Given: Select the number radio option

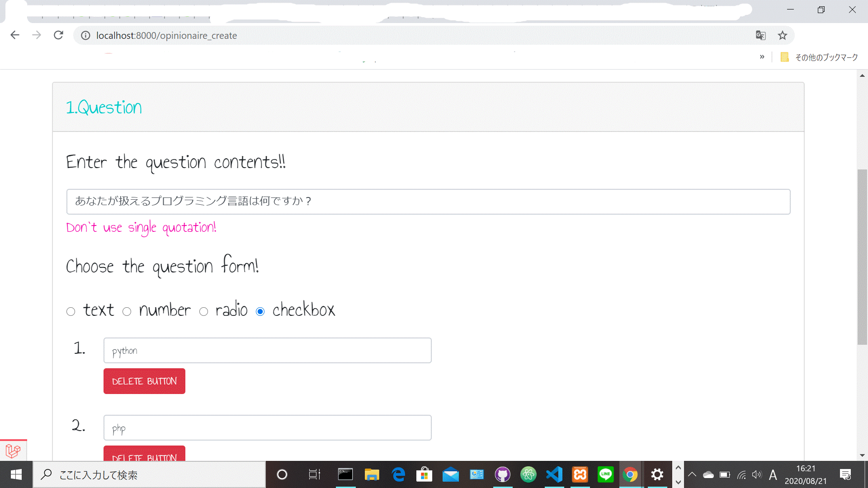Looking at the screenshot, I should pyautogui.click(x=127, y=312).
